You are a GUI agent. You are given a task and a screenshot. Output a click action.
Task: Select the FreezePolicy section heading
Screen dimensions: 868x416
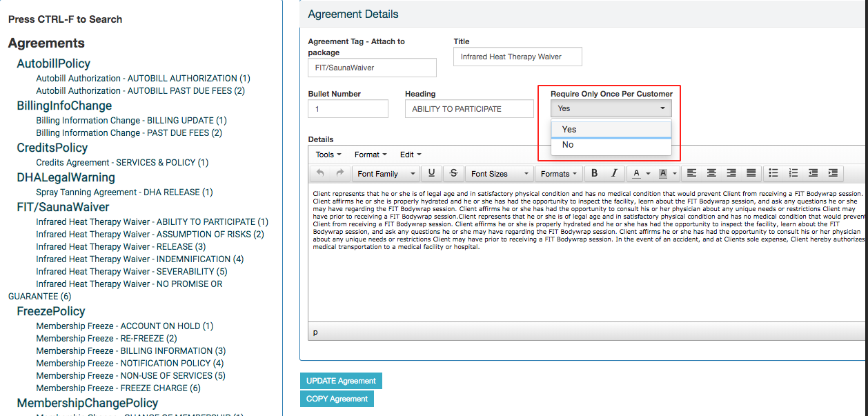pyautogui.click(x=51, y=311)
